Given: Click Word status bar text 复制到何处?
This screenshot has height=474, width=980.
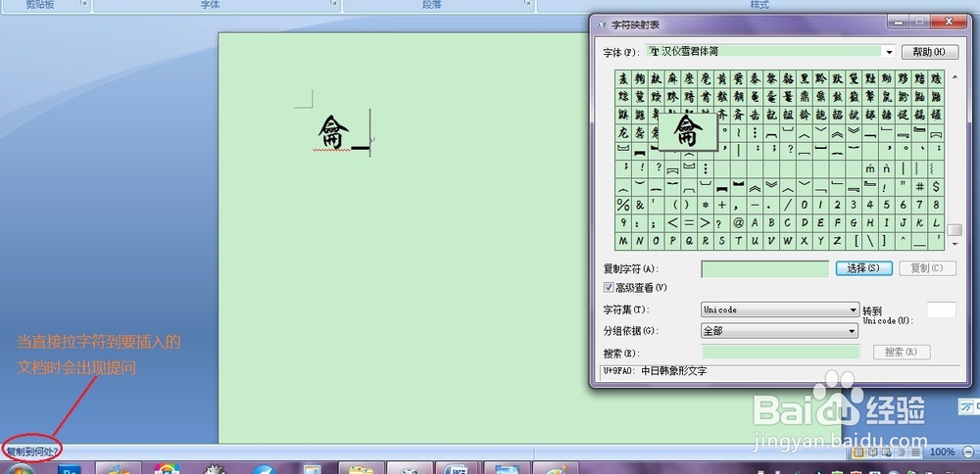Looking at the screenshot, I should 31,450.
